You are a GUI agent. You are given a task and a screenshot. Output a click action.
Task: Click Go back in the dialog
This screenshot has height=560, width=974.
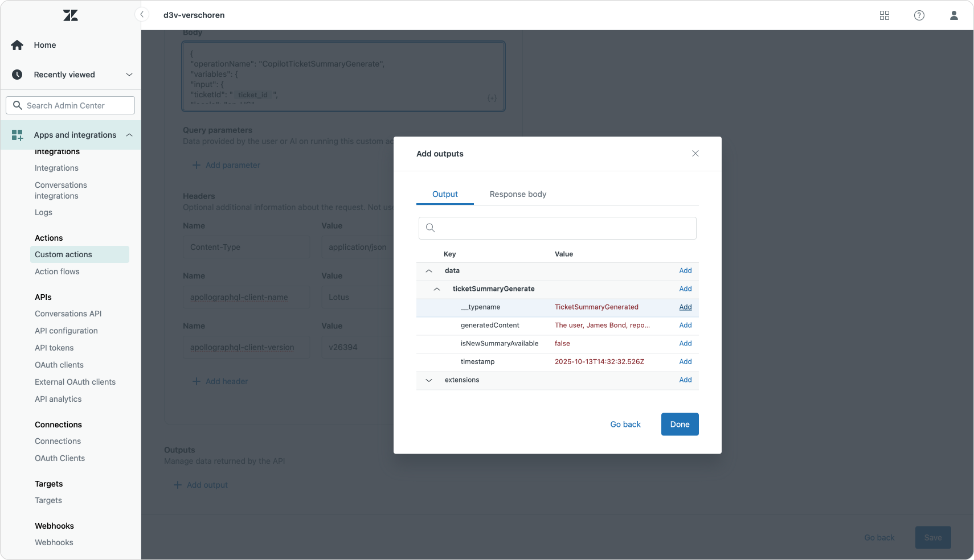pyautogui.click(x=625, y=425)
